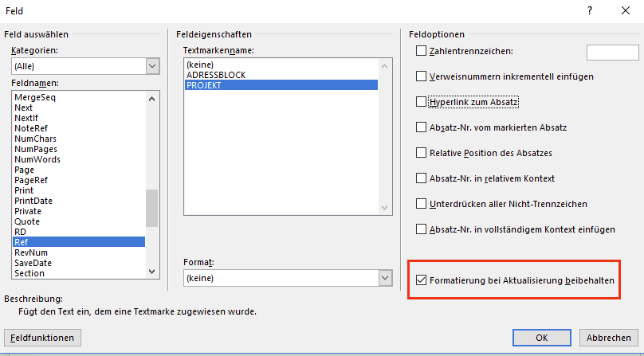The width and height of the screenshot is (644, 356).
Task: Expand the Format dropdown
Action: [385, 278]
